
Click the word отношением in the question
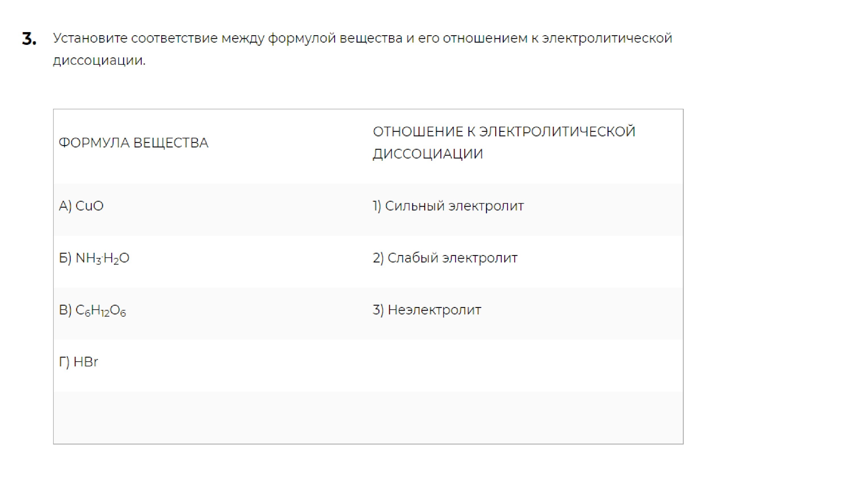pyautogui.click(x=485, y=38)
